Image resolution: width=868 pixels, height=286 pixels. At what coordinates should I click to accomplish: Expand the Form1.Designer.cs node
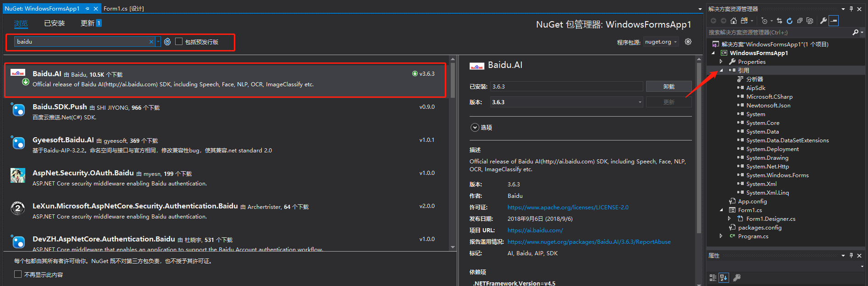(x=730, y=219)
